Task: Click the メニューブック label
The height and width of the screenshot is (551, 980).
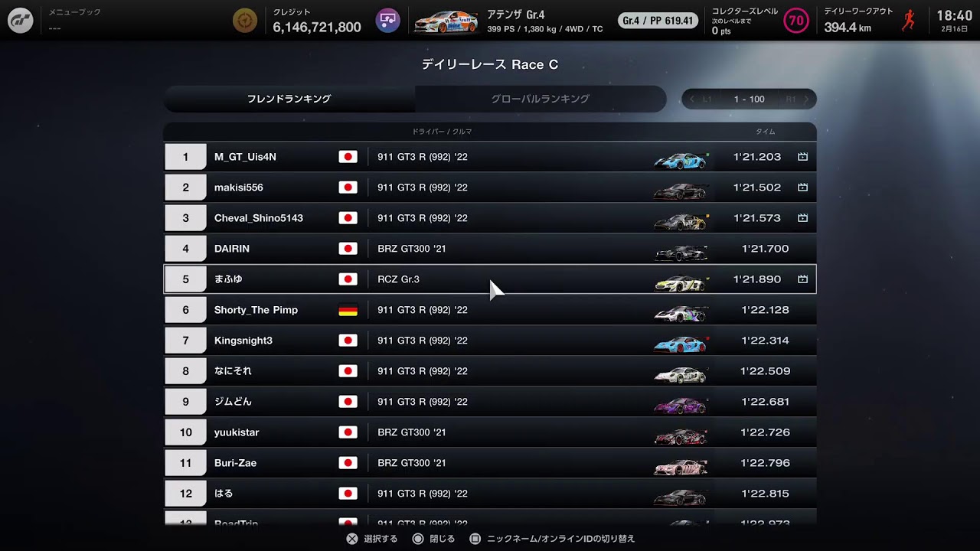Action: tap(75, 12)
